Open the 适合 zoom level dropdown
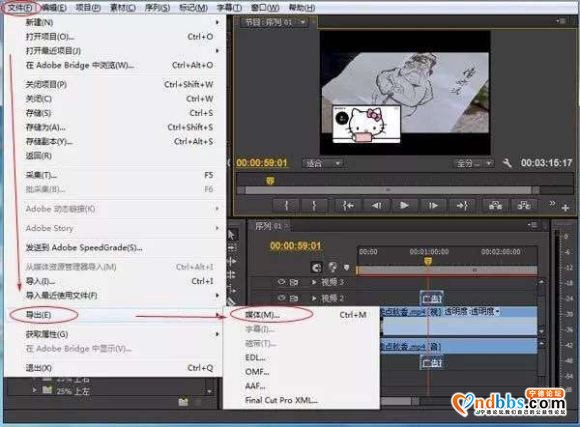The image size is (580, 427). pos(323,163)
